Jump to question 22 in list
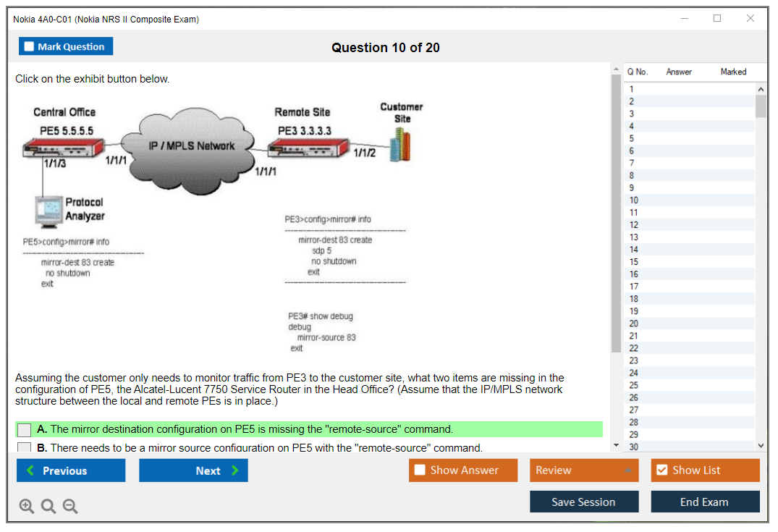The height and width of the screenshot is (532, 778). click(634, 348)
